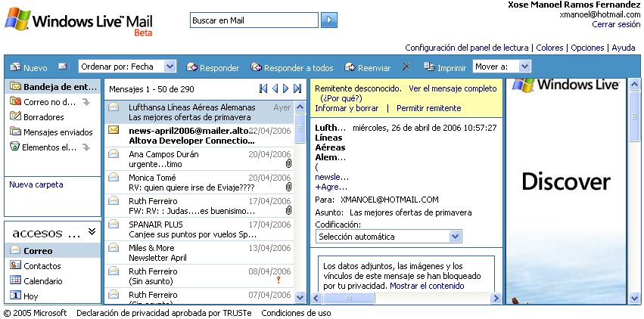Click the far-right vertical scrollbar thumb
The width and height of the screenshot is (644, 319).
tap(635, 117)
